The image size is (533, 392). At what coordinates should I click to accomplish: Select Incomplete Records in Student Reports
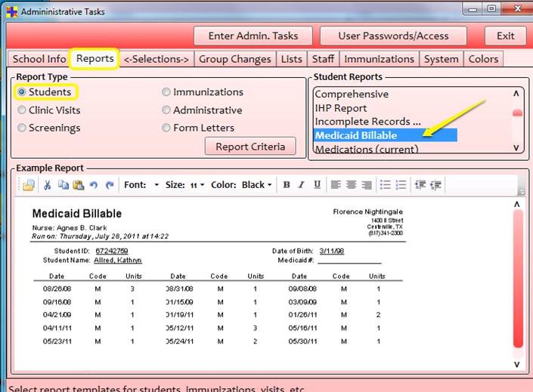368,122
